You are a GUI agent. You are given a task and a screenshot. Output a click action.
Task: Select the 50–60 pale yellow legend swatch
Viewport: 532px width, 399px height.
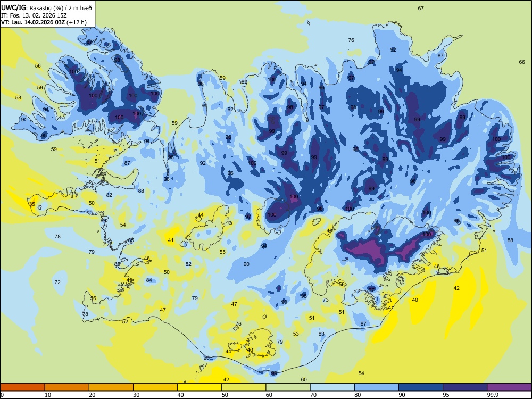[x=244, y=387]
